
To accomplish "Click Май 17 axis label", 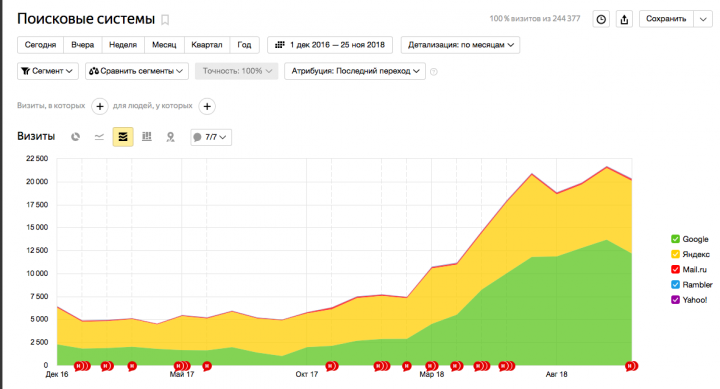I will [x=182, y=374].
